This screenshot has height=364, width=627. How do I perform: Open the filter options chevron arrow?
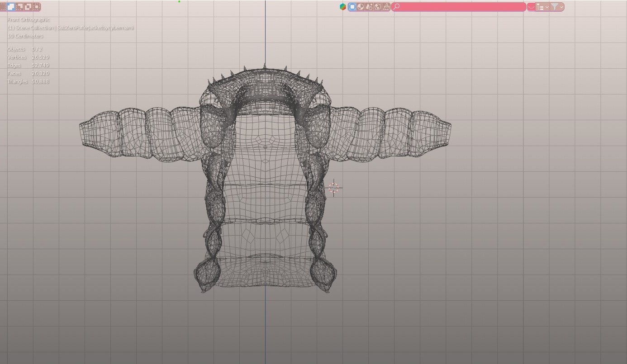point(561,7)
